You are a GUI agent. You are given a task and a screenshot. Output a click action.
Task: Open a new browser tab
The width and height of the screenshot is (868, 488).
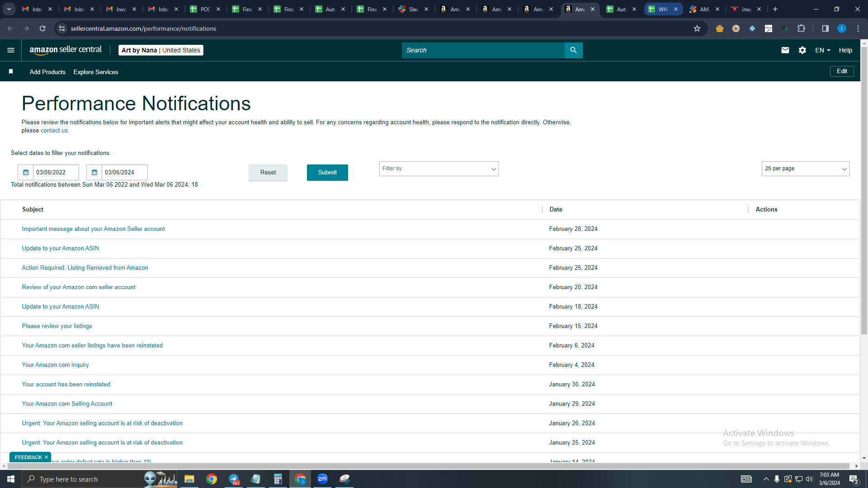click(x=775, y=9)
